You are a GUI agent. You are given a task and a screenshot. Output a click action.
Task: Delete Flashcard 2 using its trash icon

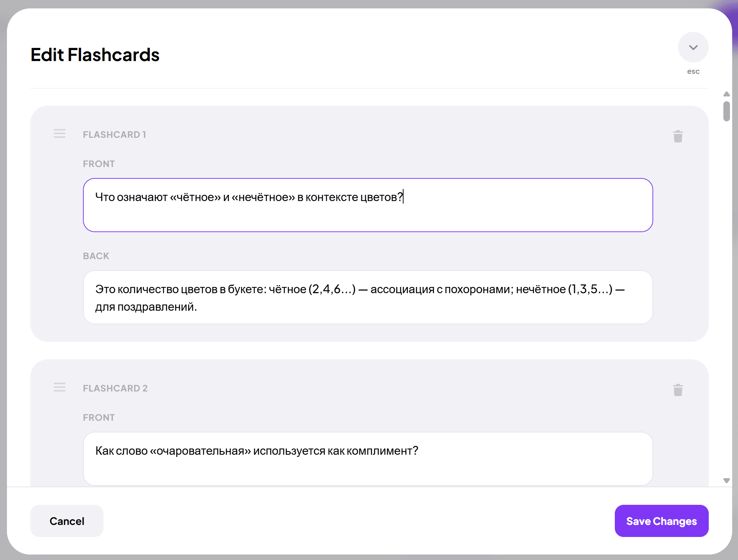click(x=678, y=390)
